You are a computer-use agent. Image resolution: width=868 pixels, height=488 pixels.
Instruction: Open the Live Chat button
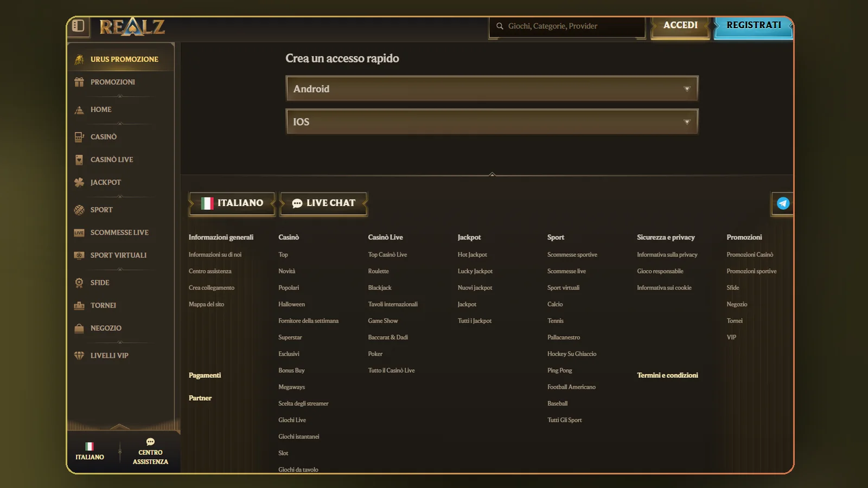pyautogui.click(x=324, y=203)
